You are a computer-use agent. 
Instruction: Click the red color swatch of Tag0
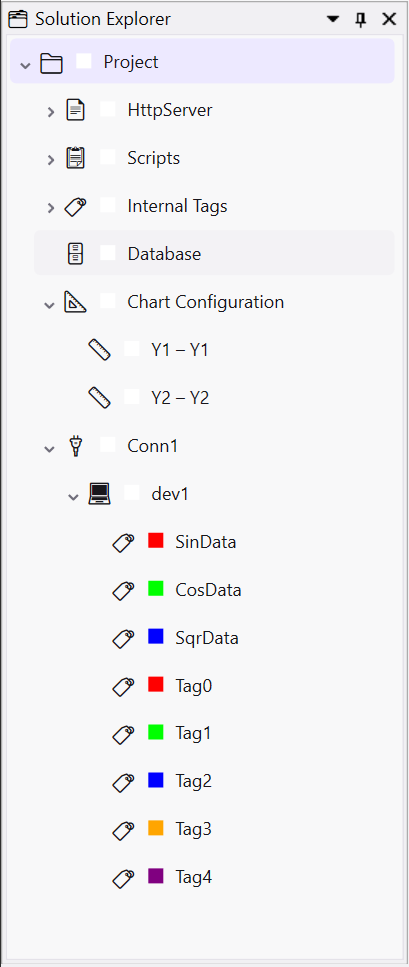click(x=156, y=684)
